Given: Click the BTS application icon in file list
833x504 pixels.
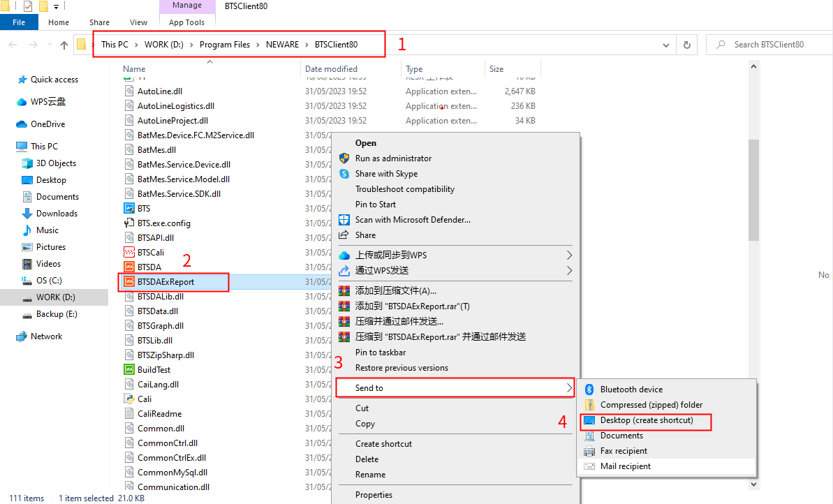Looking at the screenshot, I should [128, 208].
